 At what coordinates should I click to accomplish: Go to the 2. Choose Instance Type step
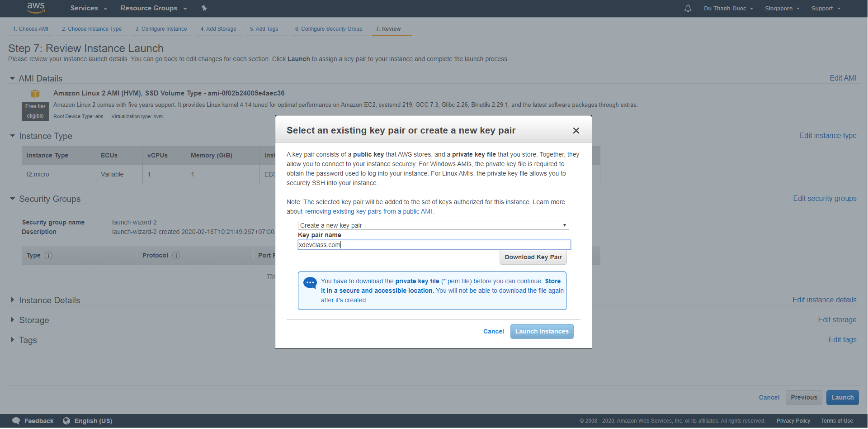(x=92, y=29)
